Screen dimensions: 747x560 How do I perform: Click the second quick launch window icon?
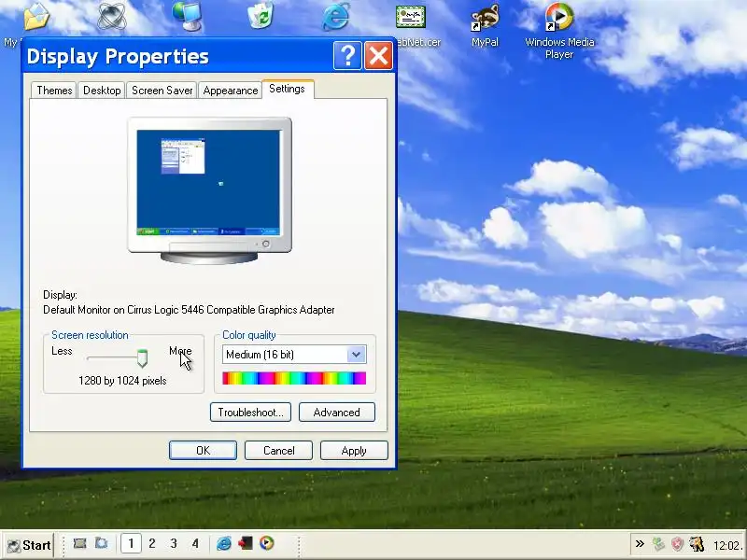[x=101, y=543]
